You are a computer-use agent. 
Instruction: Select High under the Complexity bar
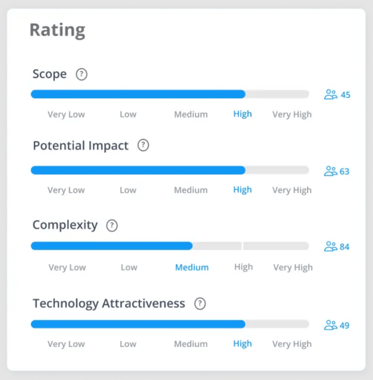(x=243, y=267)
